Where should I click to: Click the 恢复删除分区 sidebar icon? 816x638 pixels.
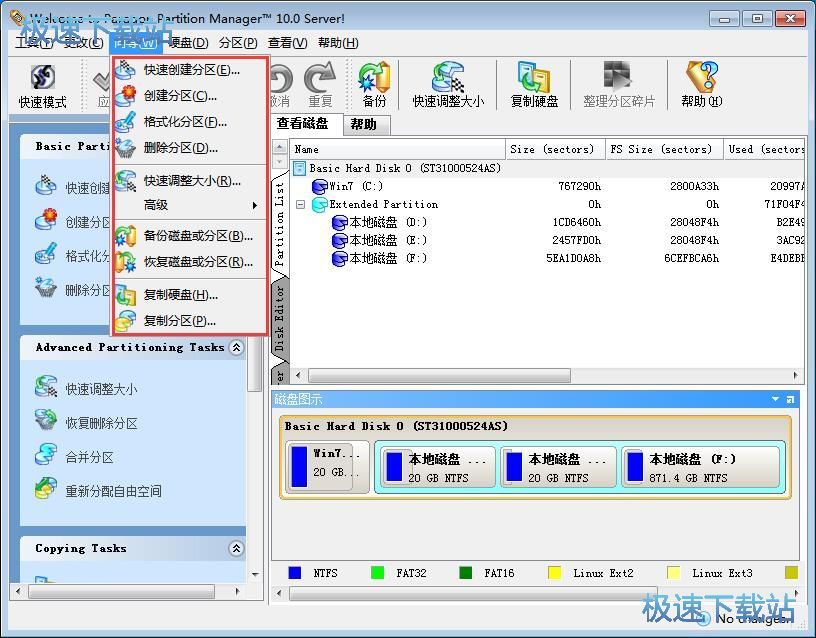click(46, 420)
